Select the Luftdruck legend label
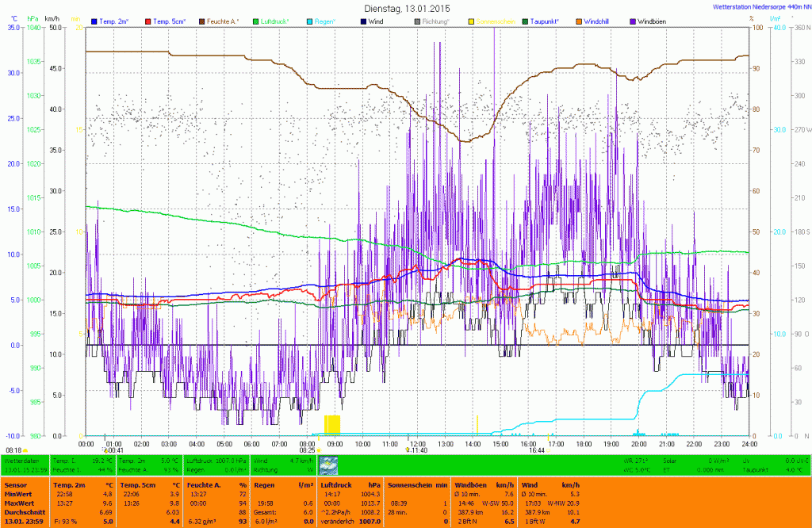Image resolution: width=812 pixels, height=528 pixels. click(x=276, y=20)
